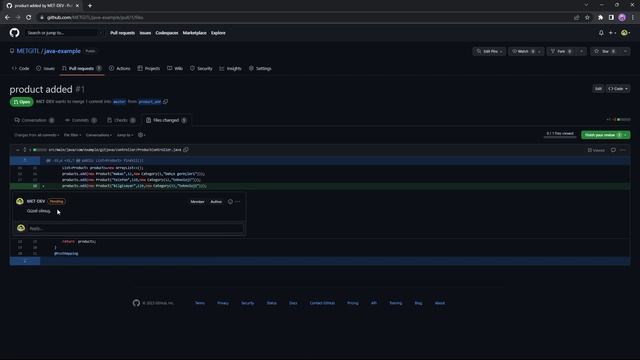Open the repository Insights tab
The image size is (640, 360).
[230, 69]
